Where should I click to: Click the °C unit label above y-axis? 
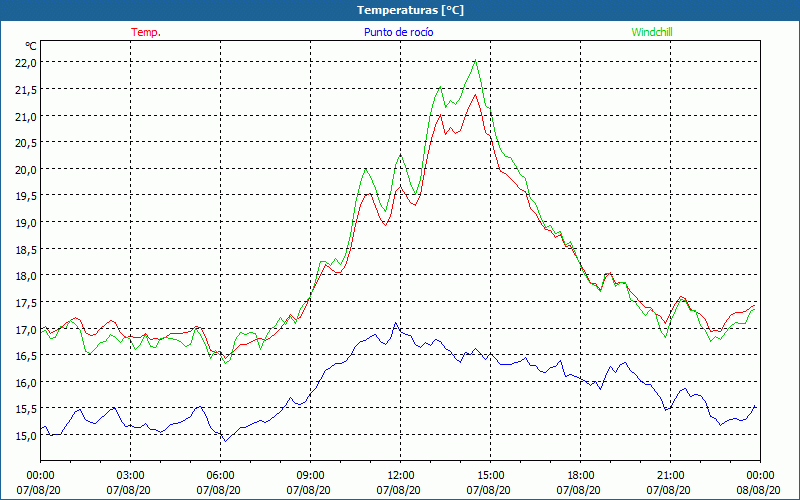point(31,46)
